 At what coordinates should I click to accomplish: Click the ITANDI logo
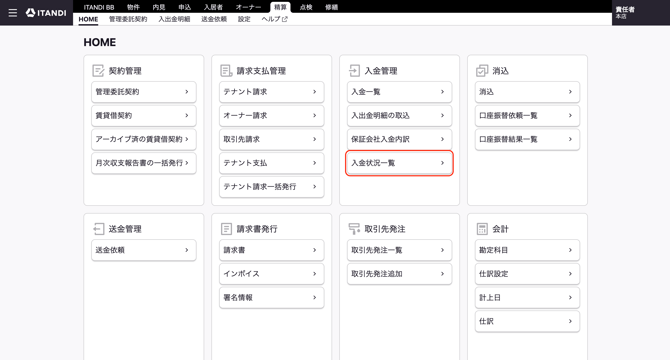tap(46, 13)
